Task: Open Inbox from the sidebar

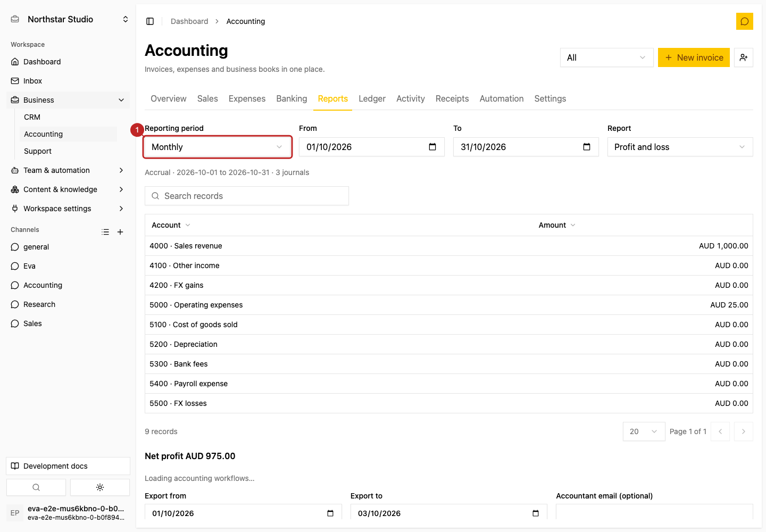Action: click(68, 81)
